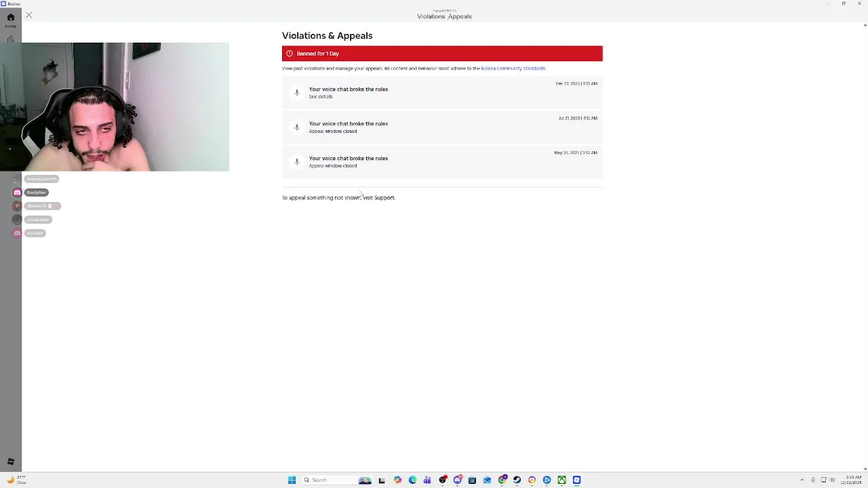Launch Copilot from the taskbar
This screenshot has height=488, width=868.
point(397,480)
